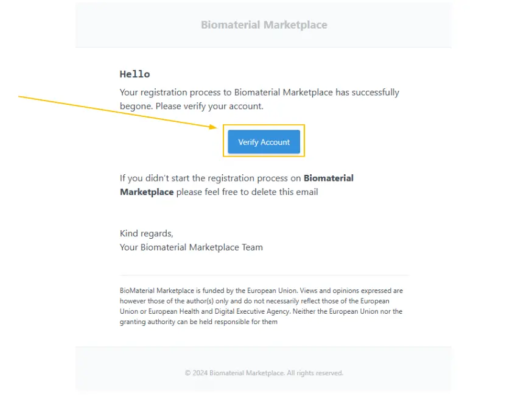This screenshot has width=532, height=399.
Task: Click the bold word 'Marketplace' before 'please feel free'
Action: tap(147, 192)
